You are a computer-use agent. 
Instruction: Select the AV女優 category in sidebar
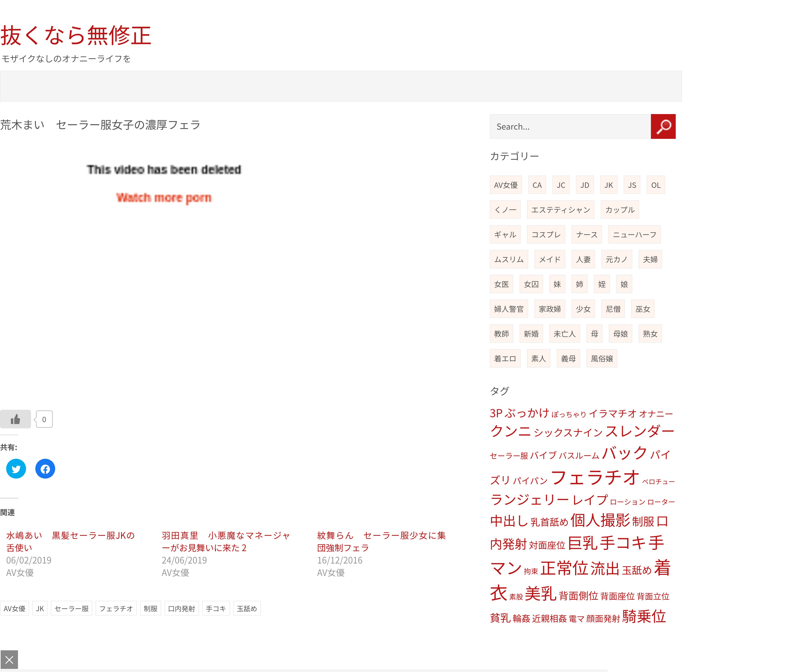pyautogui.click(x=505, y=185)
